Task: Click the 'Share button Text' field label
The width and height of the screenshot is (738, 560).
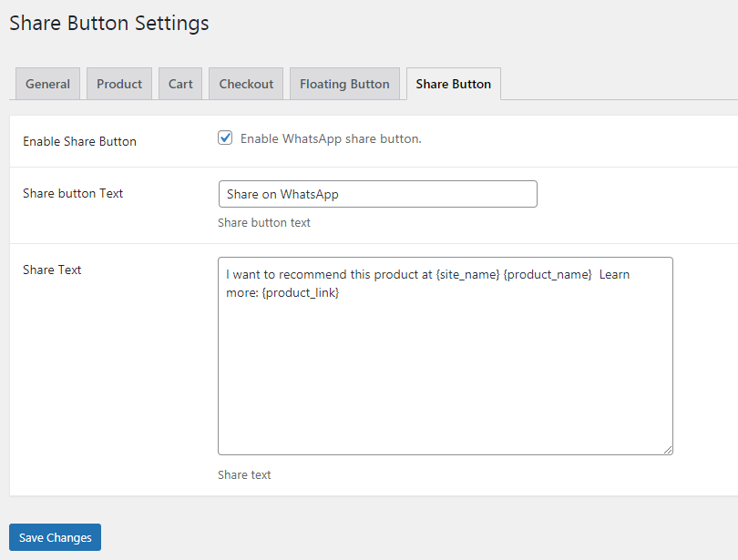Action: [73, 193]
